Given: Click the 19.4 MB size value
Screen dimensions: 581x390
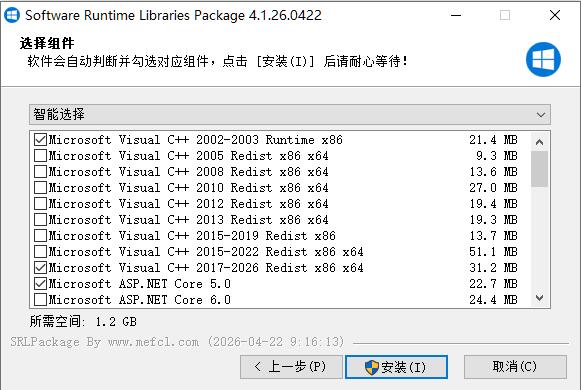Looking at the screenshot, I should coord(493,204).
